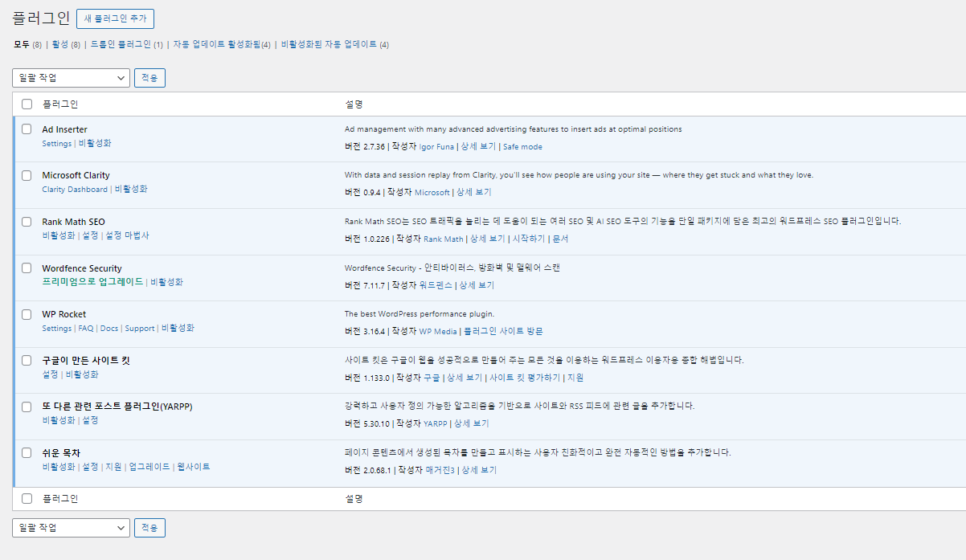Open Site Kit 설정 link
Image resolution: width=966 pixels, height=560 pixels.
click(50, 374)
